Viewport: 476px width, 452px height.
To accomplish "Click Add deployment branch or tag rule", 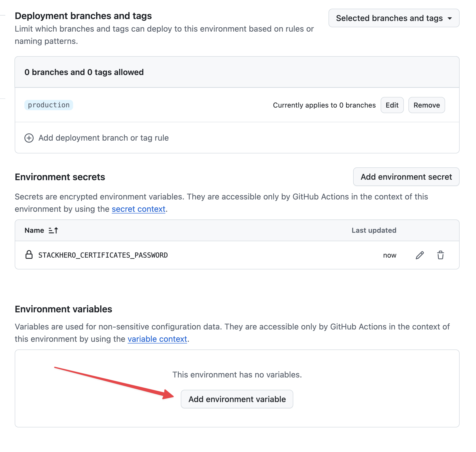I will coord(104,138).
